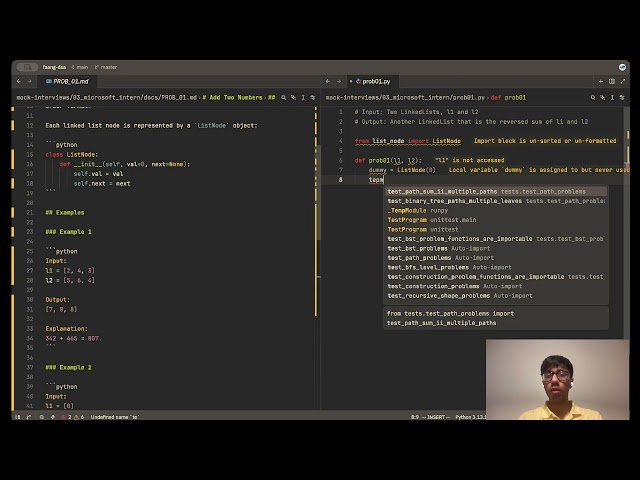Choose test_bst_problems Auto-import completion
Viewport: 640px width, 480px height.
pyautogui.click(x=496, y=248)
